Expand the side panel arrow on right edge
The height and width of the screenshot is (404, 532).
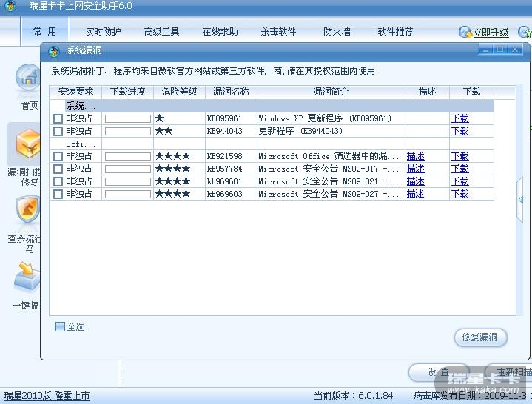pos(520,200)
